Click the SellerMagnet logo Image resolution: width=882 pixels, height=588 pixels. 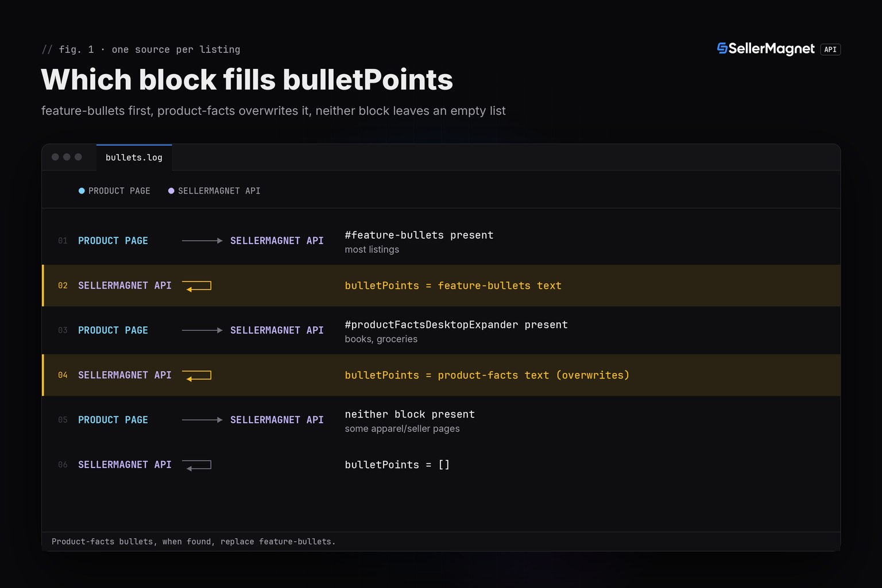(765, 49)
